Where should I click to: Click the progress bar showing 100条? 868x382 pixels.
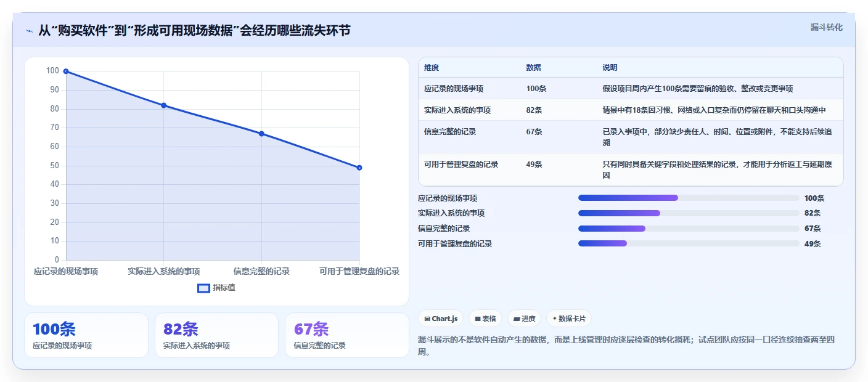[689, 198]
